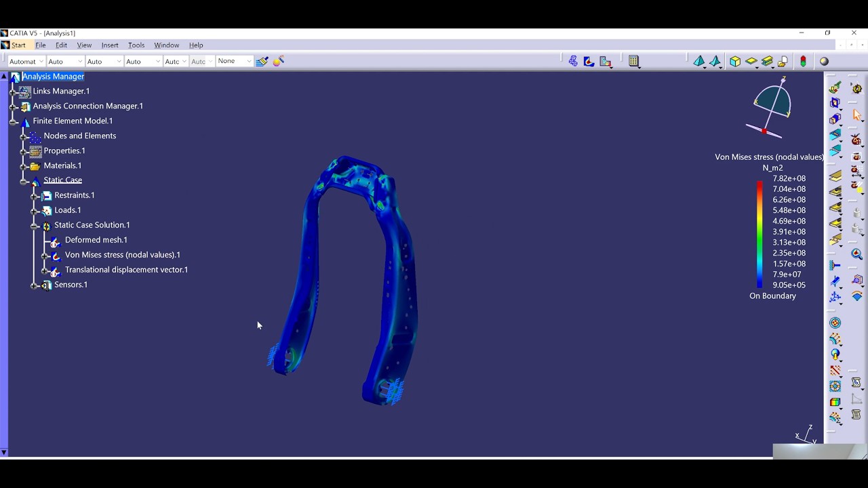The height and width of the screenshot is (488, 868).
Task: Click the paintbrush icon beside None dropdown
Action: 262,61
